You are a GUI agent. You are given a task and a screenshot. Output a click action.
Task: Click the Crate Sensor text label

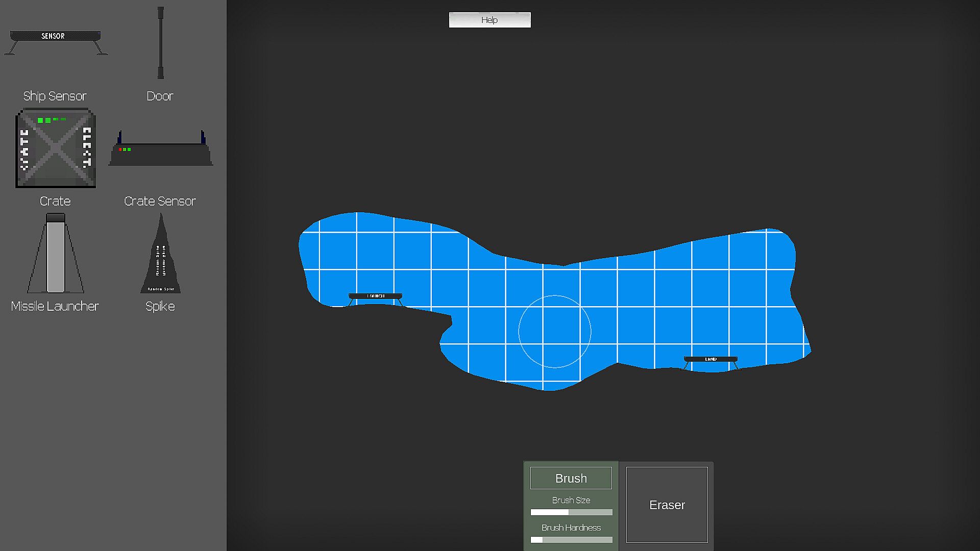coord(160,201)
